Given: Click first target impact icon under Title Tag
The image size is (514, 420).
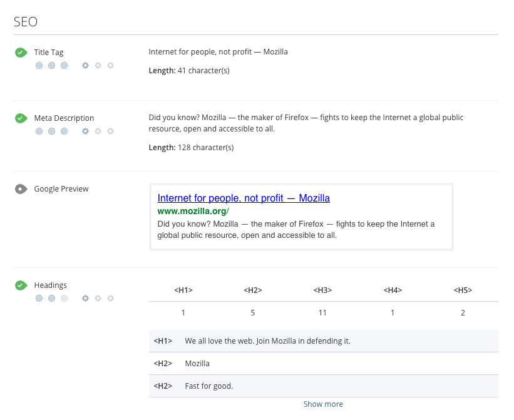Looking at the screenshot, I should [39, 66].
